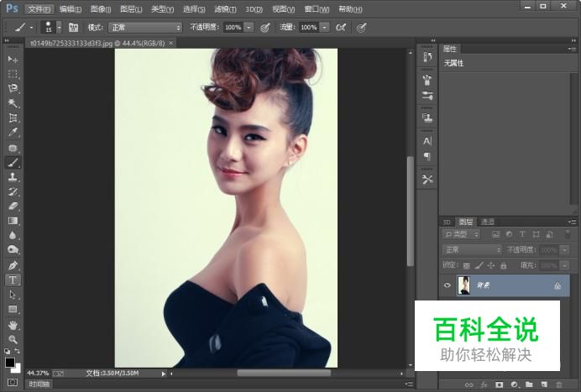The image size is (581, 392).
Task: Open the Image menu
Action: [x=101, y=9]
